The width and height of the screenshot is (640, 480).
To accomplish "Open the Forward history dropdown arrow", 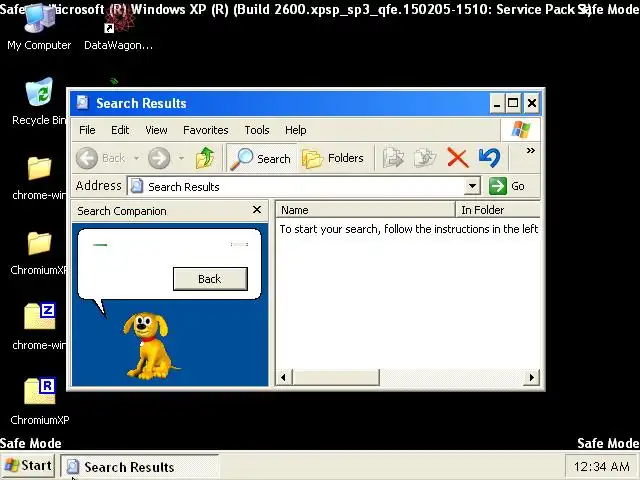I will pyautogui.click(x=181, y=158).
